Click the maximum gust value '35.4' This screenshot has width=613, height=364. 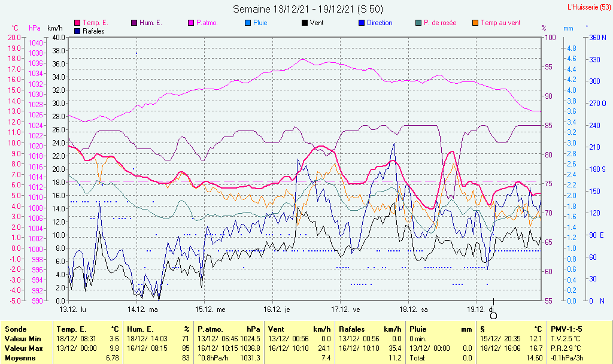[395, 348]
